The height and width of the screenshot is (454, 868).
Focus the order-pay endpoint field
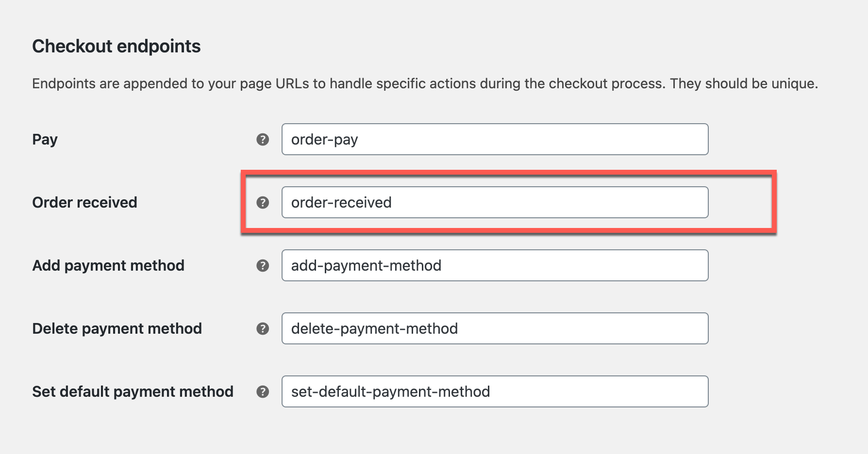(x=494, y=140)
